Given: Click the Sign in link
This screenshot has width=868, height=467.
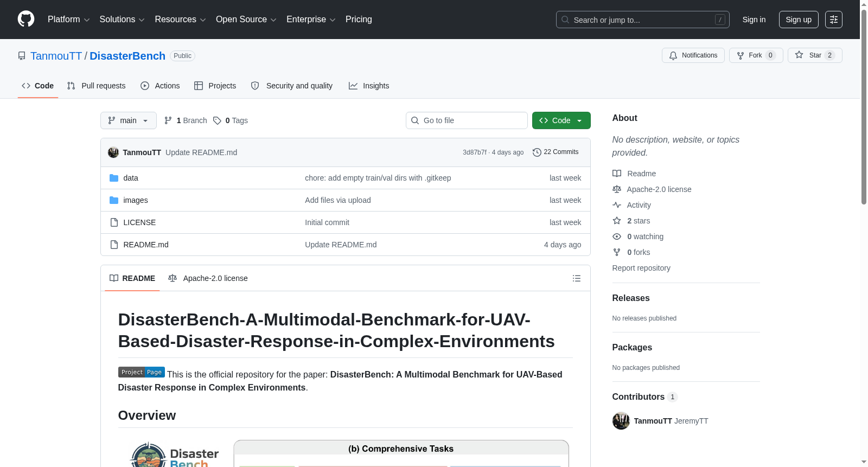Looking at the screenshot, I should [754, 20].
